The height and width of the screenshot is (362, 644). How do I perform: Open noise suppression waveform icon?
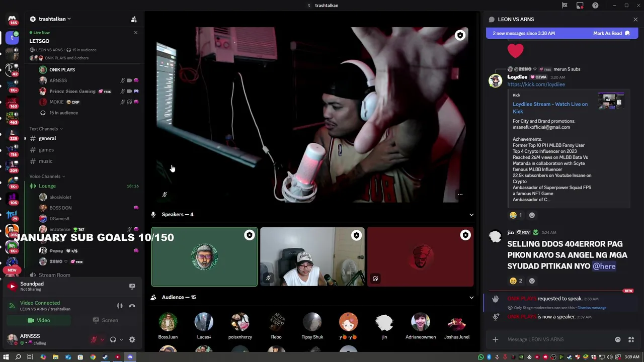120,306
